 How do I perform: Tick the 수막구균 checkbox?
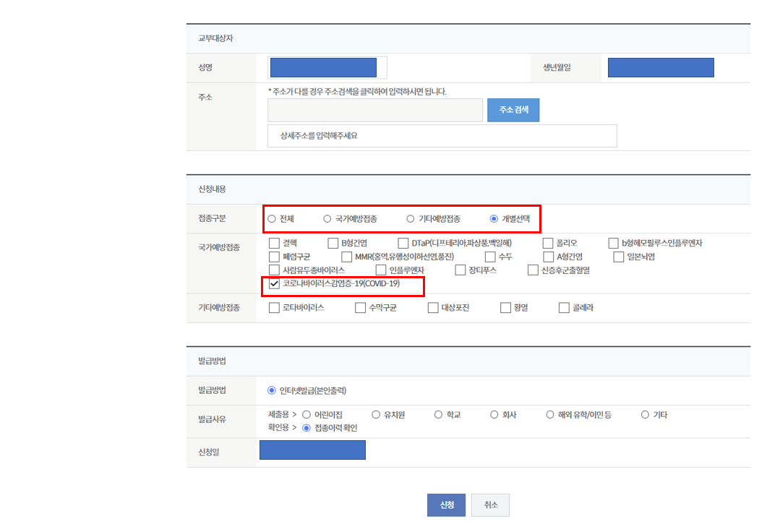(x=361, y=308)
